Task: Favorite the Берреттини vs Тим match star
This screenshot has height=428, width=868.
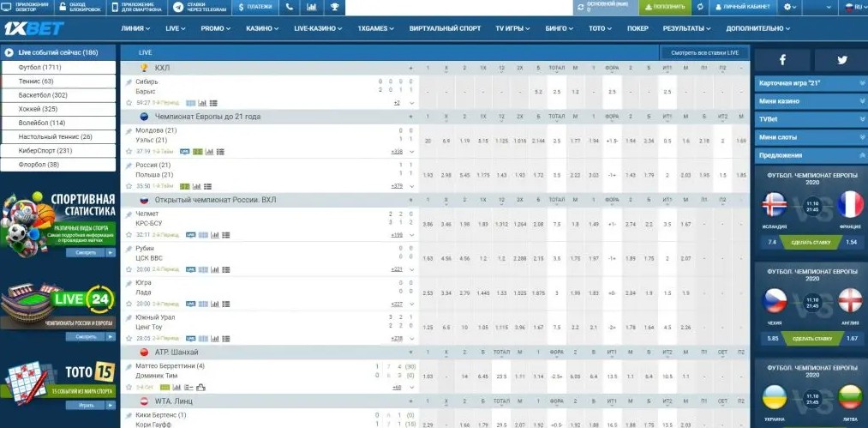Action: [129, 387]
